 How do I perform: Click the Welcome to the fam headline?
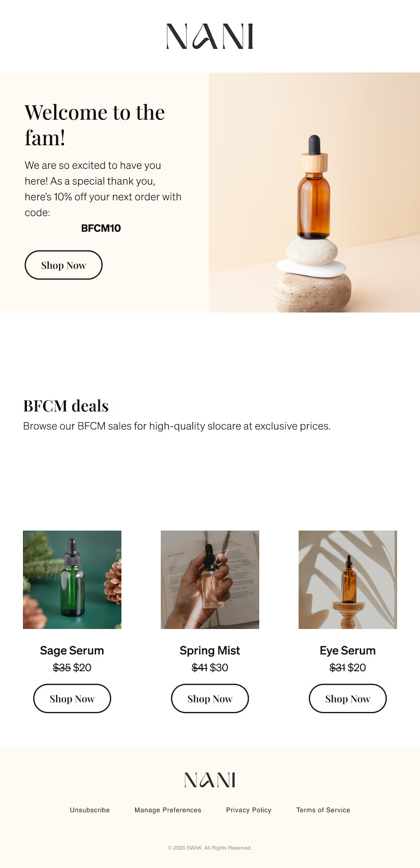coord(94,125)
